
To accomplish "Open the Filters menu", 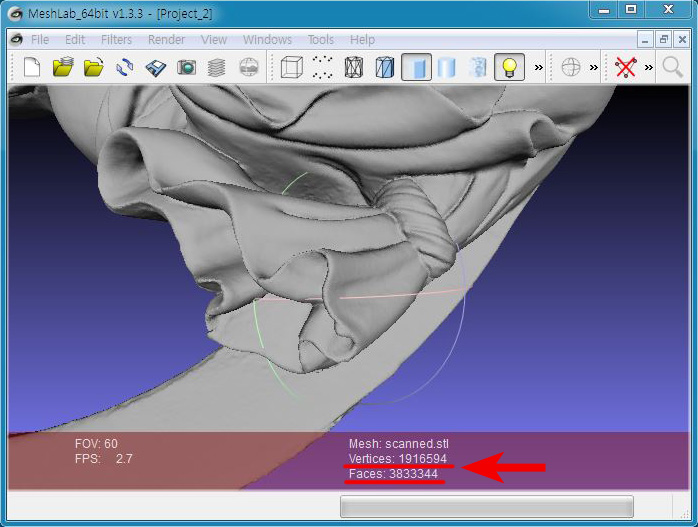I will coord(116,40).
